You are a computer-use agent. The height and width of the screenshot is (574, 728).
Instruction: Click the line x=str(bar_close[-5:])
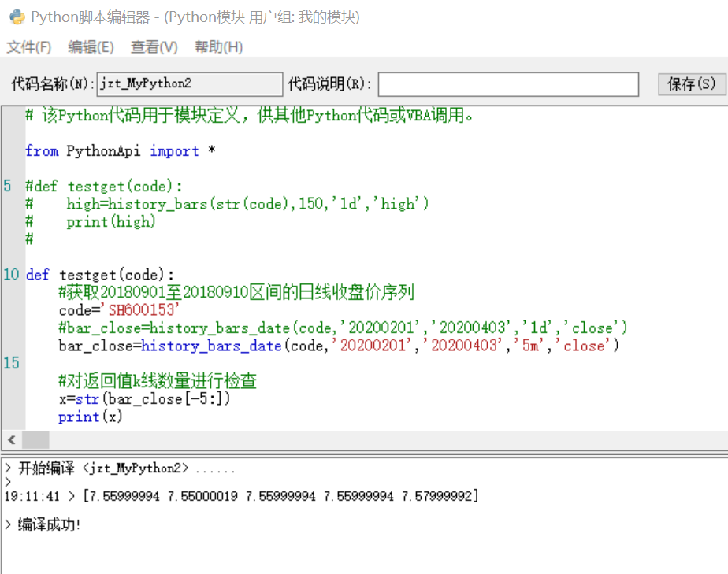[144, 398]
